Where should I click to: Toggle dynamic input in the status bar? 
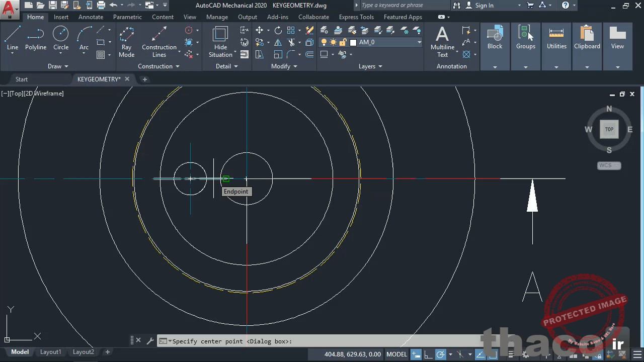(x=416, y=354)
